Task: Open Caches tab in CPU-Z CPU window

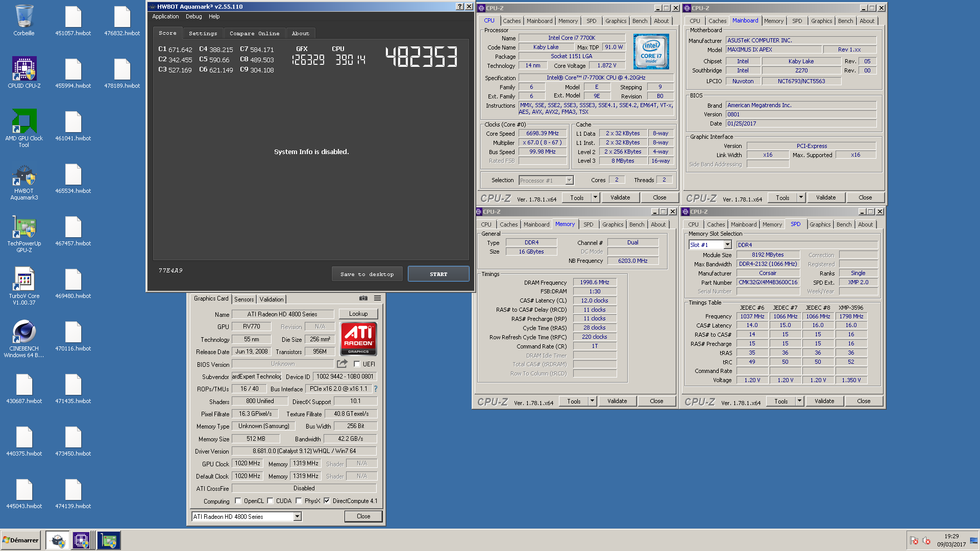Action: point(512,21)
